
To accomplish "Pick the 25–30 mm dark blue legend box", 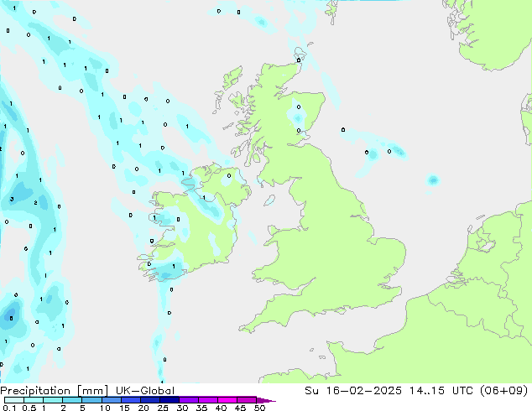I will (169, 400).
